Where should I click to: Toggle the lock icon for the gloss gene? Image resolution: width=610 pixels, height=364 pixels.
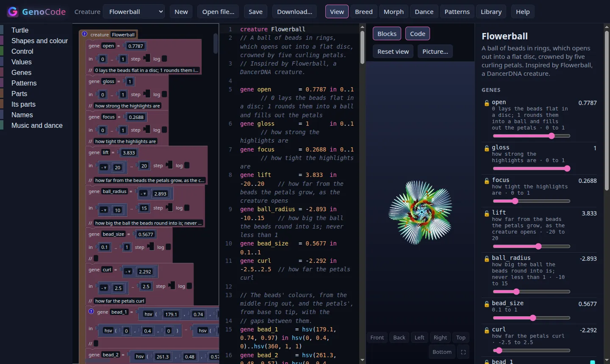(x=487, y=148)
